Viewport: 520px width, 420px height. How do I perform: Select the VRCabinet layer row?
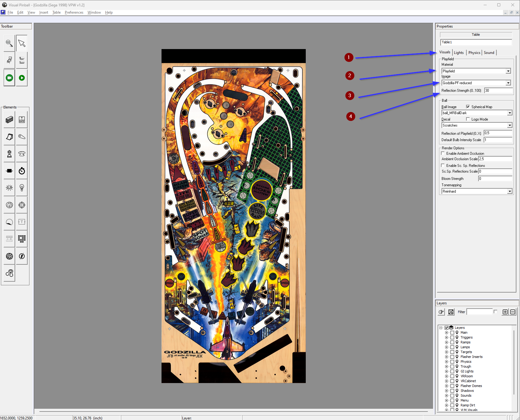pos(468,381)
